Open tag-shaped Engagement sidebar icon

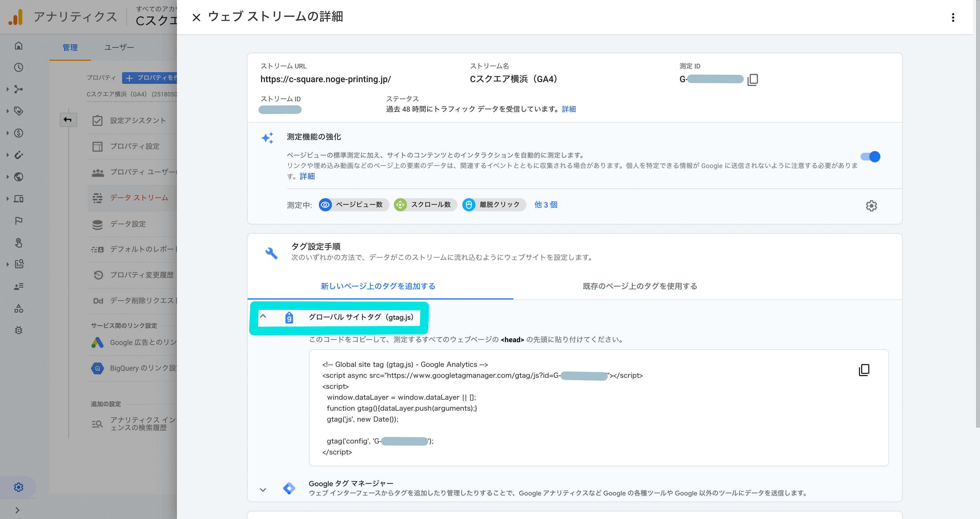pyautogui.click(x=18, y=111)
